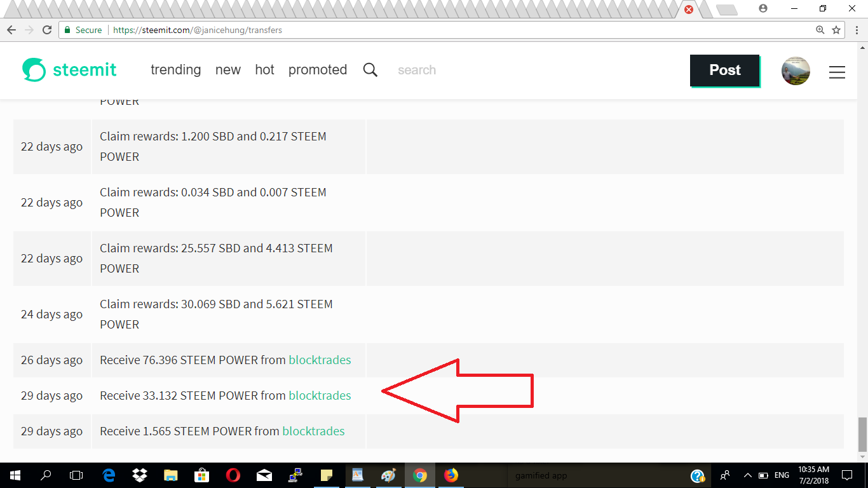Click the vertical scrollbar thumb
Viewport: 868px width, 488px height.
(x=862, y=434)
